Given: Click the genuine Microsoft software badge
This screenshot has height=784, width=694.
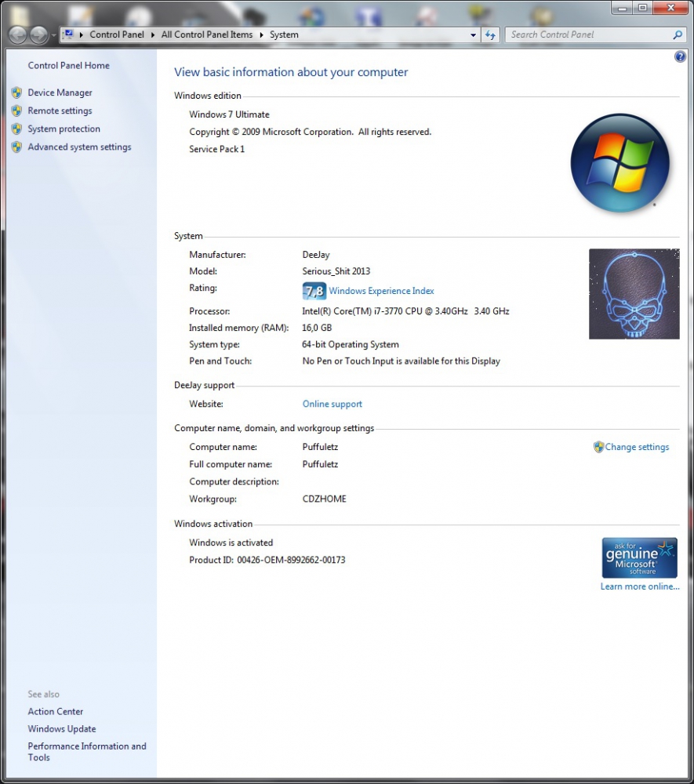Looking at the screenshot, I should click(x=640, y=558).
